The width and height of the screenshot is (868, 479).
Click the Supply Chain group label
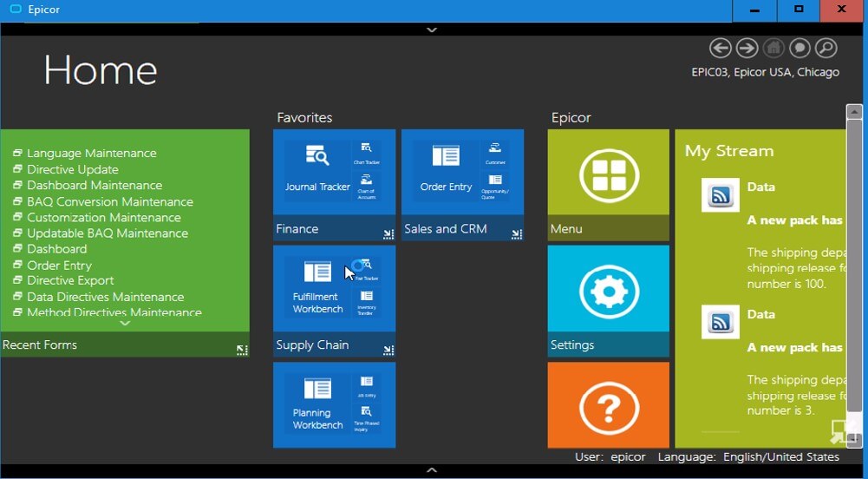pyautogui.click(x=312, y=344)
